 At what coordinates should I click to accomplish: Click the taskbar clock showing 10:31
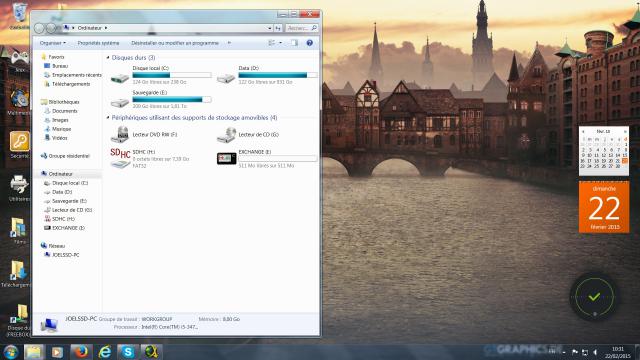(x=618, y=352)
